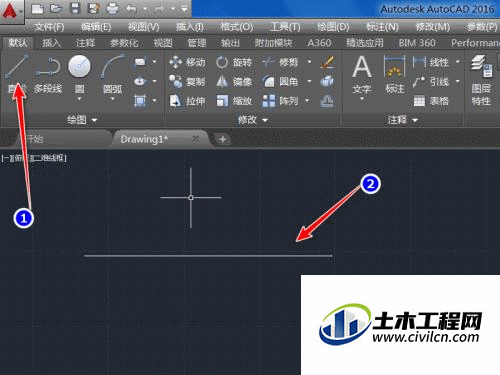
Task: Select the Stretch (拉伸) tool
Action: (x=187, y=101)
